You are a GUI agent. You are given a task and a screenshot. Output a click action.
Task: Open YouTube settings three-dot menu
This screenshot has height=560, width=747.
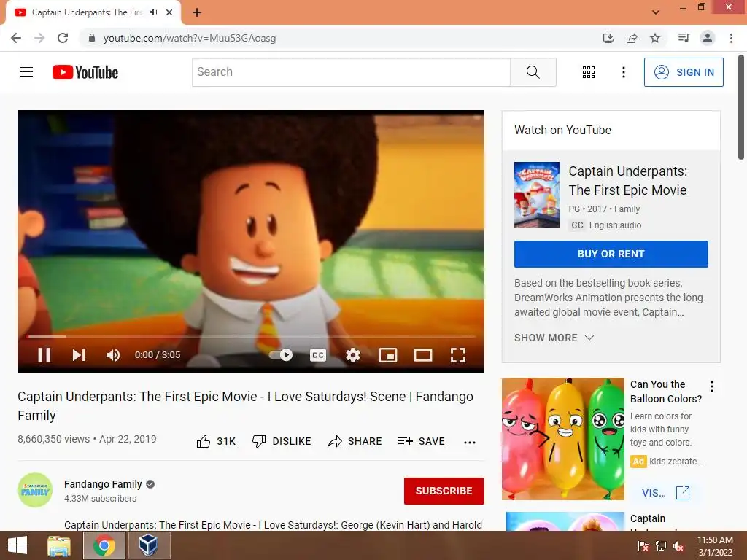coord(623,72)
